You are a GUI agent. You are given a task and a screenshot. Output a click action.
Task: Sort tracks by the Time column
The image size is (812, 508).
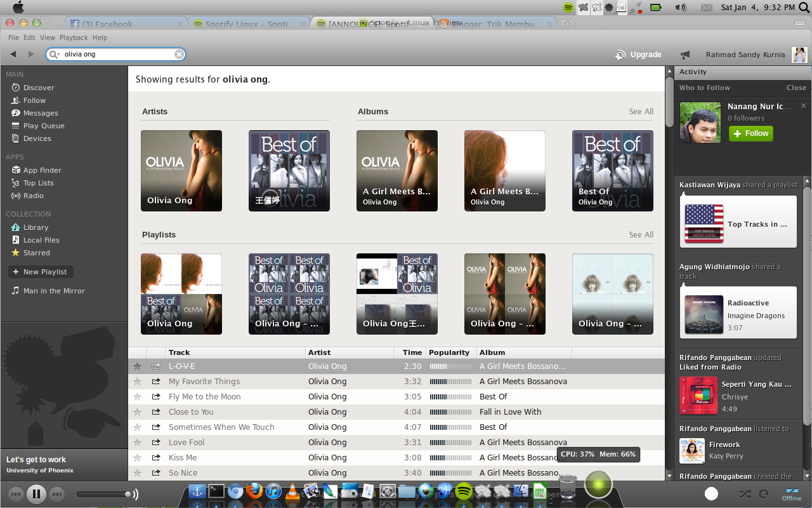[410, 352]
